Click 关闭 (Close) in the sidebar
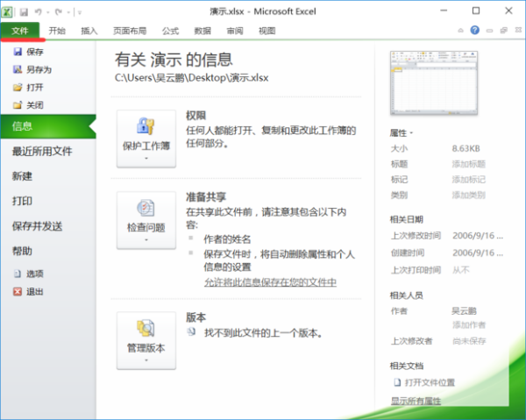 point(28,105)
